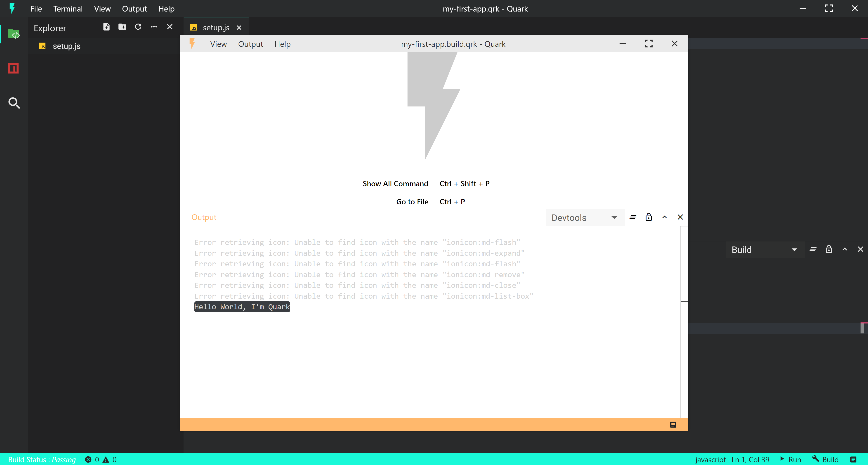Show errors count in status bar

click(92, 460)
